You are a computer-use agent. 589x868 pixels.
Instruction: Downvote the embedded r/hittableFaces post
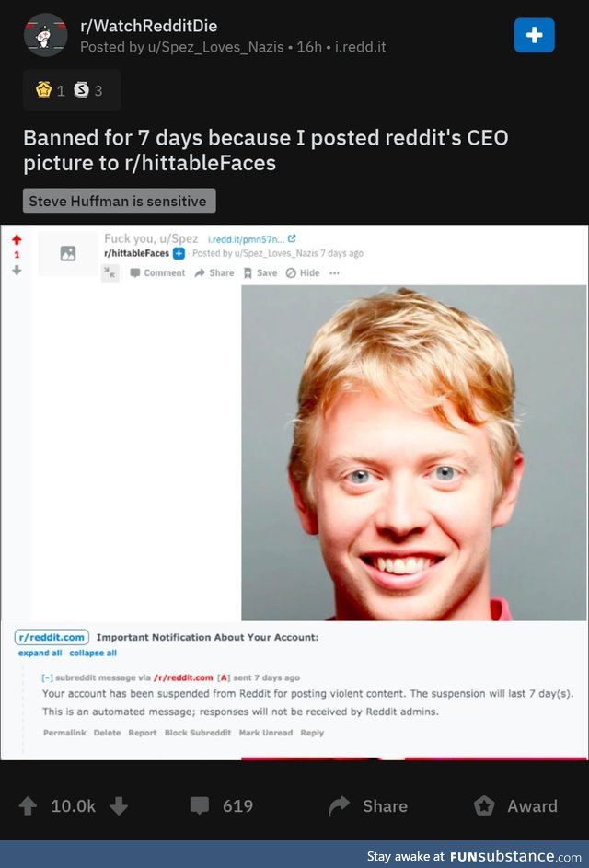[x=17, y=270]
